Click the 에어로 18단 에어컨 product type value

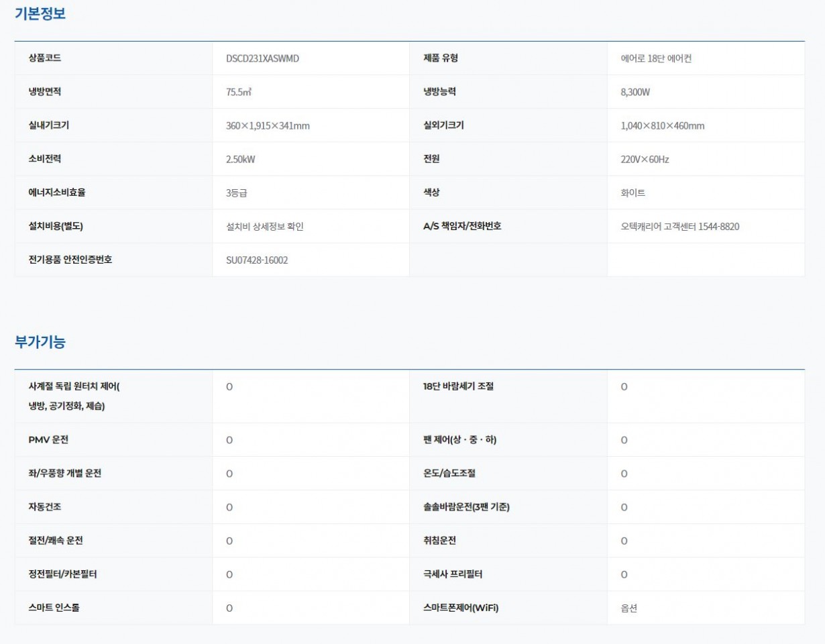coord(656,58)
